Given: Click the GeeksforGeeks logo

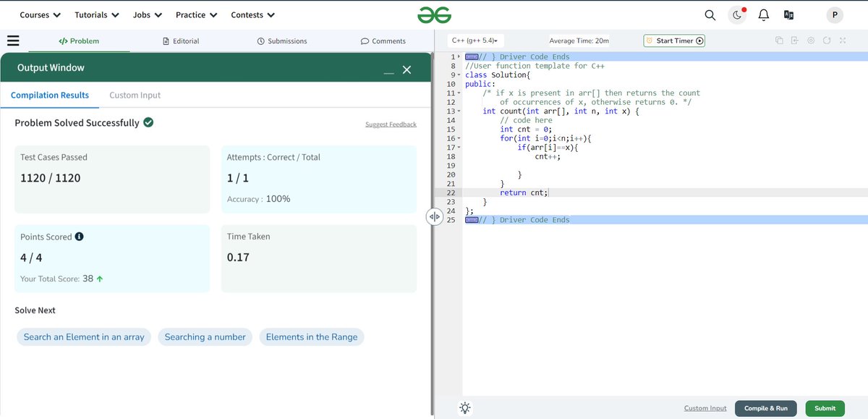Looking at the screenshot, I should click(x=434, y=14).
